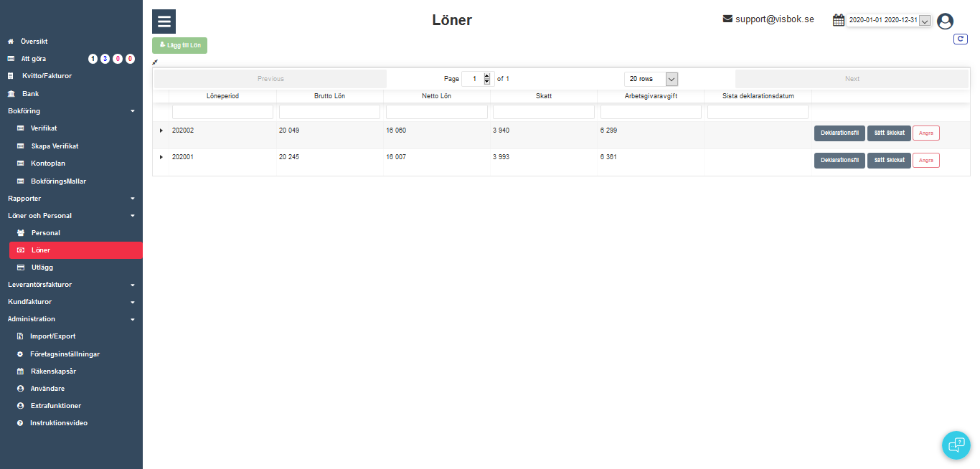Click the Lägg till Lön button
Viewport: 980px width, 469px height.
179,45
